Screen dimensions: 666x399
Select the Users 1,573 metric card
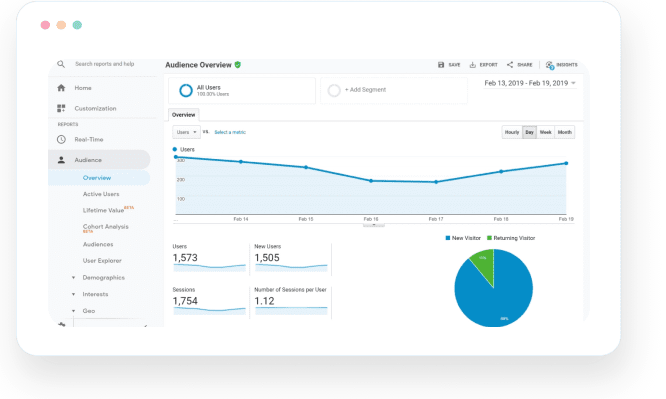209,258
